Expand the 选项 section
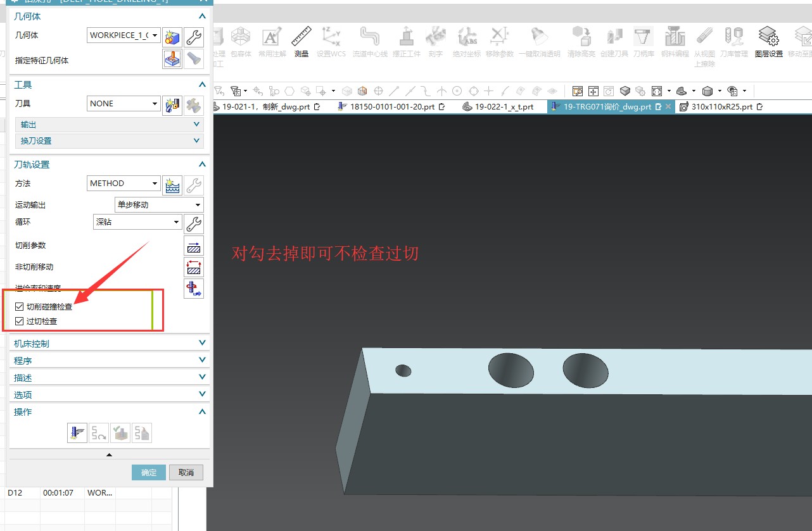The image size is (812, 531). click(x=109, y=395)
